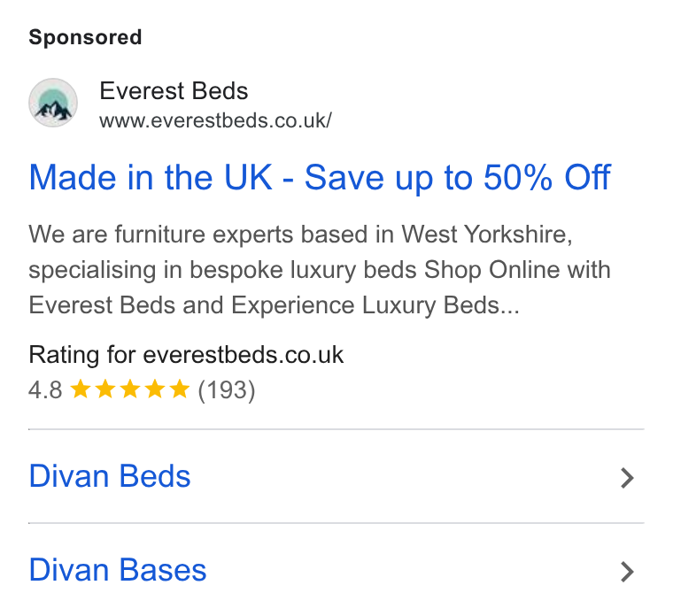
Task: Click the fifth gold rating star
Action: click(x=180, y=389)
